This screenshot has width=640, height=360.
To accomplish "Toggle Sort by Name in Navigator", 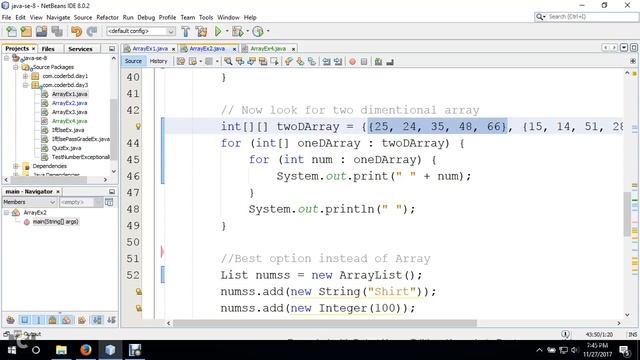I will pos(97,320).
